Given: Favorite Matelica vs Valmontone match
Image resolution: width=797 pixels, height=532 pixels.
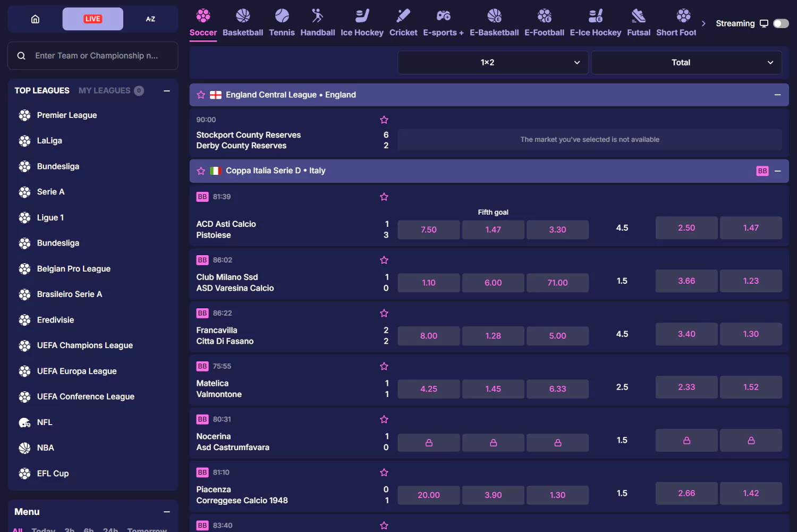Looking at the screenshot, I should [x=384, y=367].
